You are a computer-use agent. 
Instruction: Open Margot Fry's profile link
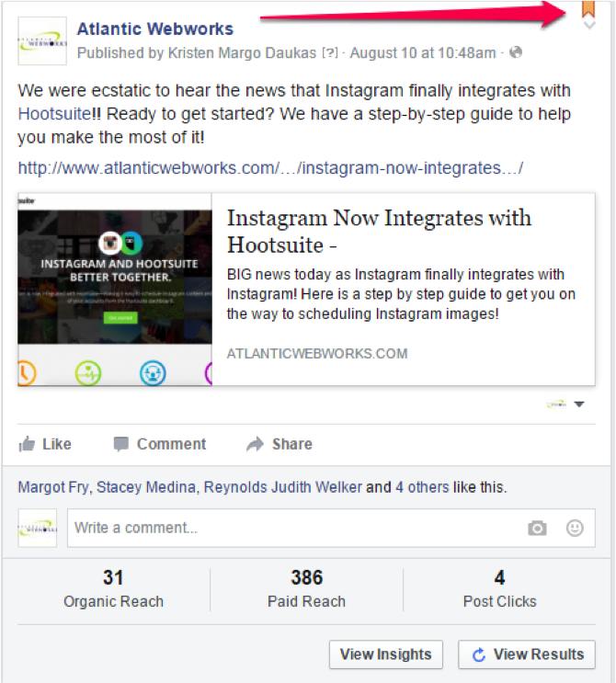click(53, 487)
